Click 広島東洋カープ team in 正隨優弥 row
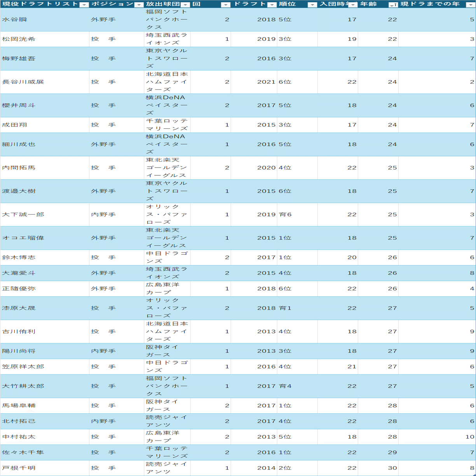The width and height of the screenshot is (476, 476). 167,289
